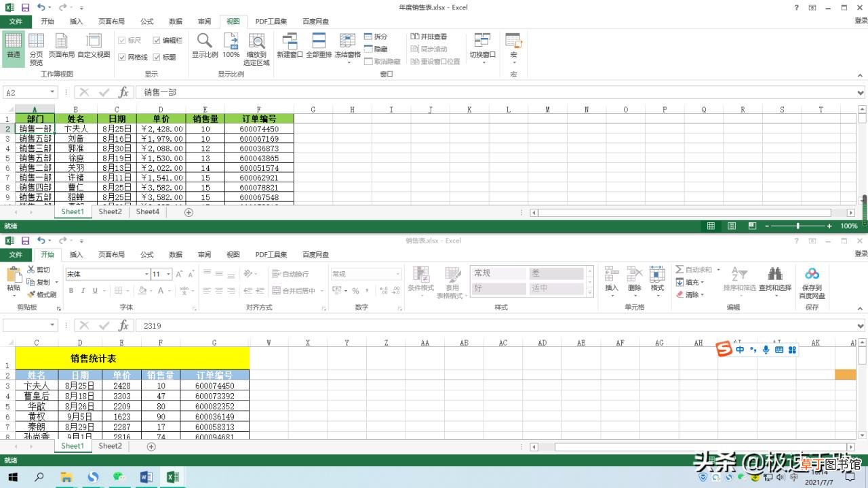This screenshot has width=868, height=488.
Task: Open font size 11 dropdown
Action: click(x=168, y=274)
